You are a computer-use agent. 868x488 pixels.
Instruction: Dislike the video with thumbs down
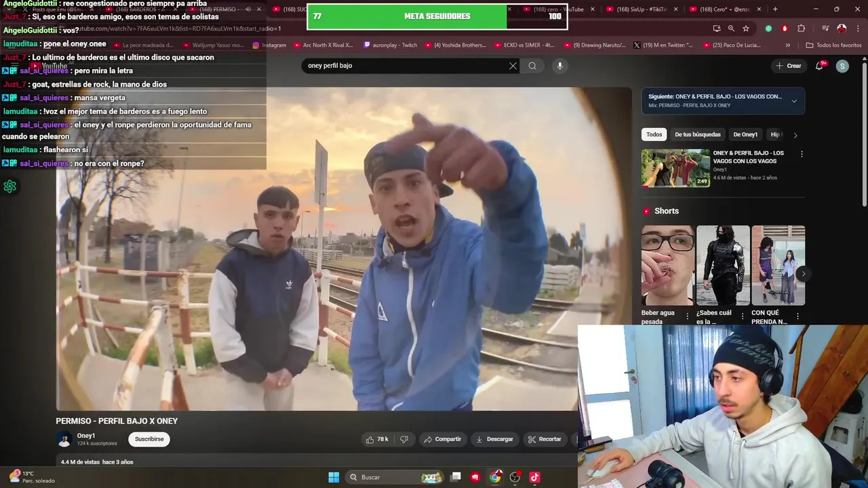click(x=404, y=439)
